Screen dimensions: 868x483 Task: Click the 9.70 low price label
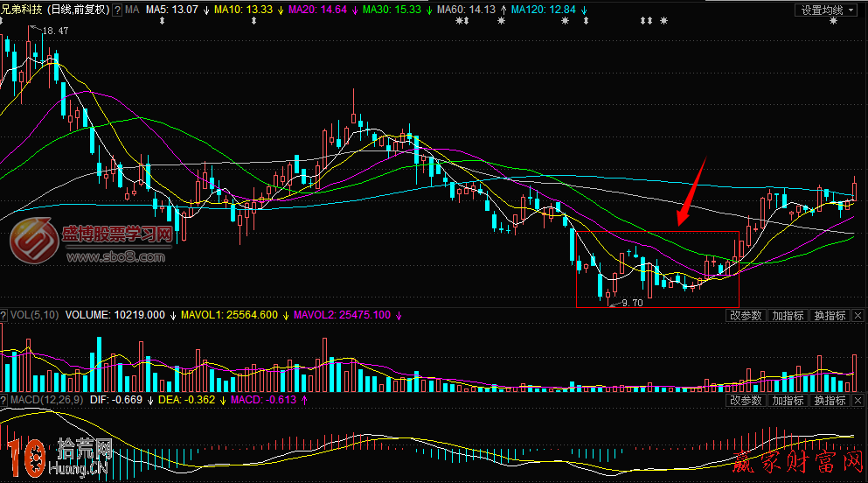pos(632,303)
